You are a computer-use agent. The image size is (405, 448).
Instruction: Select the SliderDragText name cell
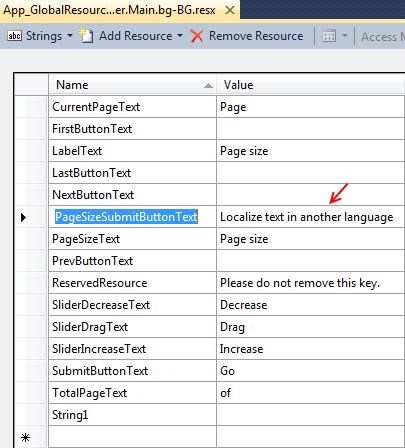[x=132, y=327]
